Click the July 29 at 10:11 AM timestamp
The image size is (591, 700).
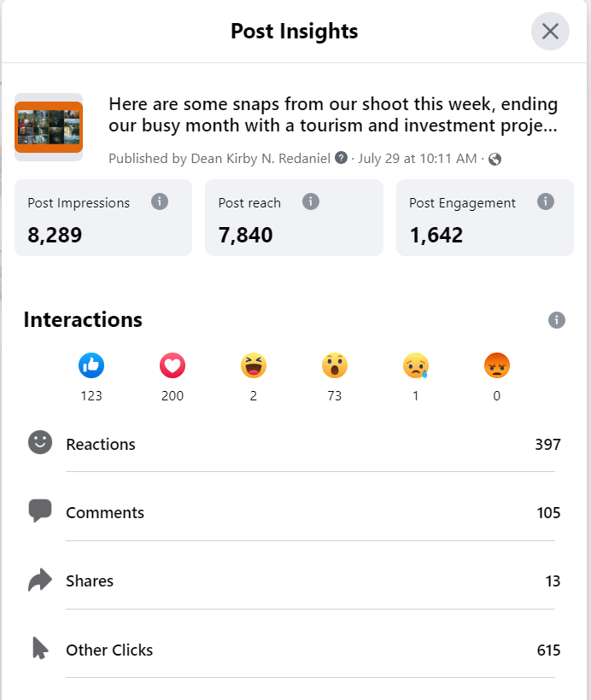418,158
